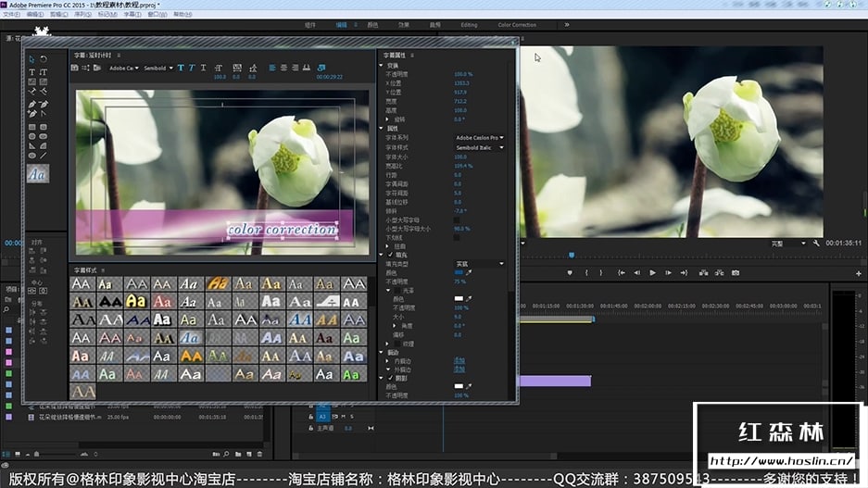868x488 pixels.
Task: Open the Tab Stops icon
Action: click(306, 68)
